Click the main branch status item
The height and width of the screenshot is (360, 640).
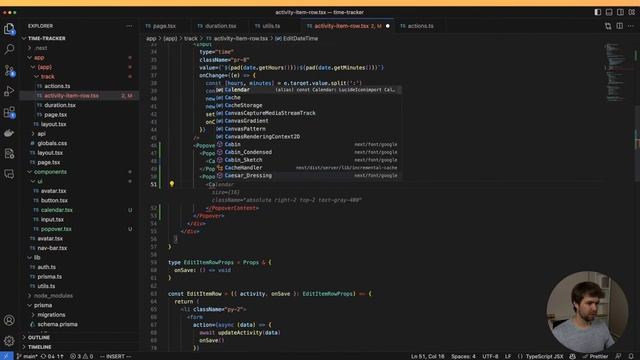tap(27, 356)
